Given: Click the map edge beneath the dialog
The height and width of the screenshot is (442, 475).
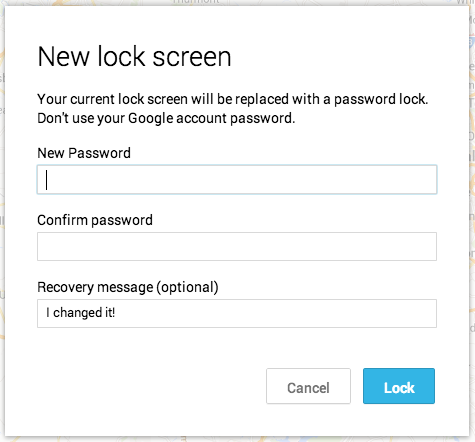Looking at the screenshot, I should (237, 439).
